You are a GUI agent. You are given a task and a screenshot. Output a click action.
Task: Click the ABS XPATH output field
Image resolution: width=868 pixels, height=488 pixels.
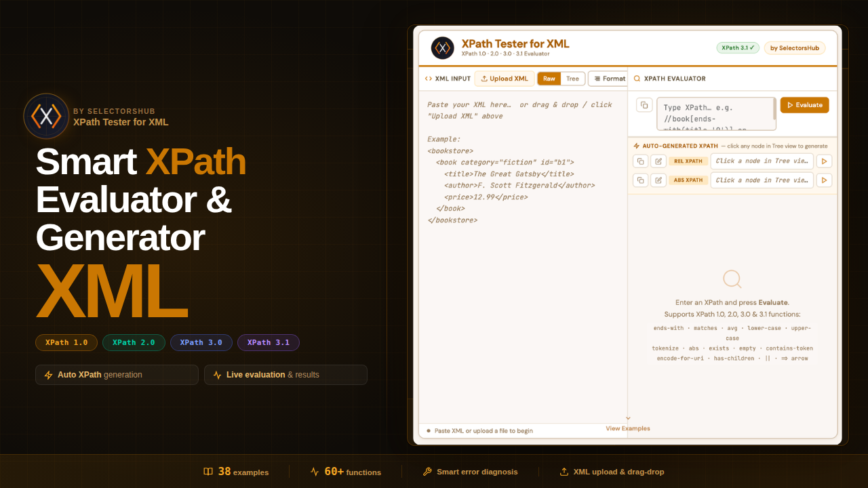(761, 180)
